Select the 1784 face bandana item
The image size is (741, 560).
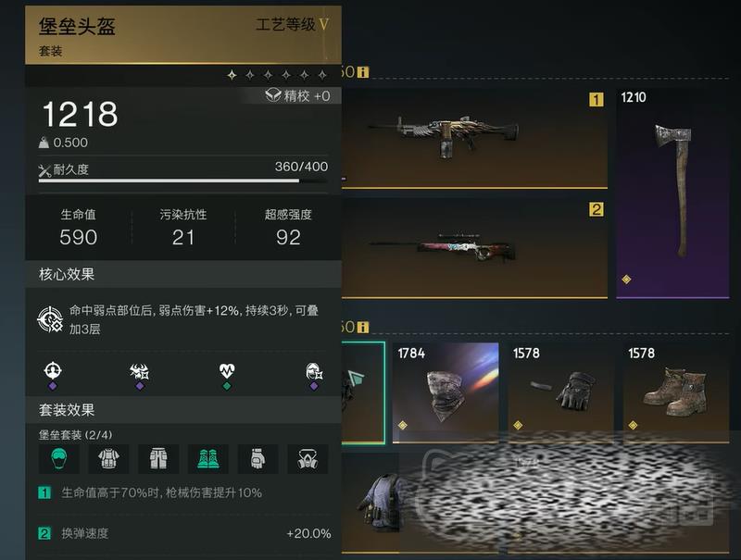(446, 392)
